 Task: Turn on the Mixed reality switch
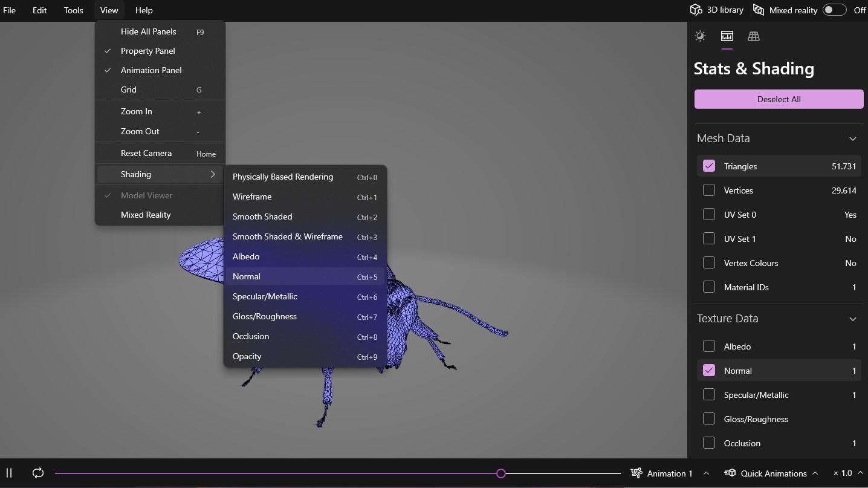coord(834,10)
